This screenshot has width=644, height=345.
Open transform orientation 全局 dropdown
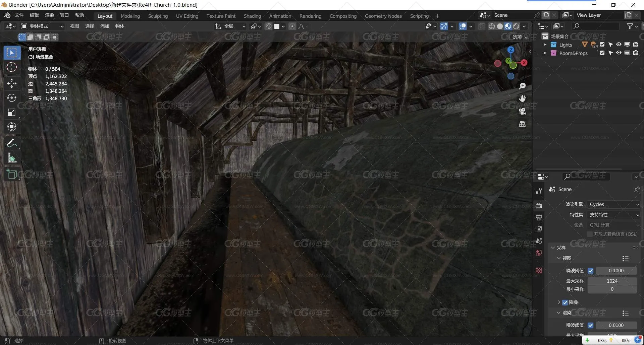[230, 26]
